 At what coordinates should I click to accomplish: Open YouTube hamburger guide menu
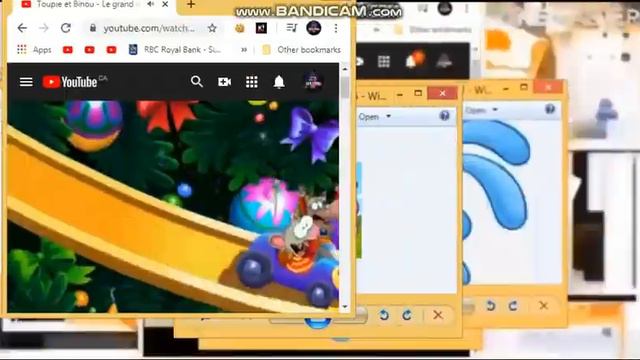click(x=26, y=82)
